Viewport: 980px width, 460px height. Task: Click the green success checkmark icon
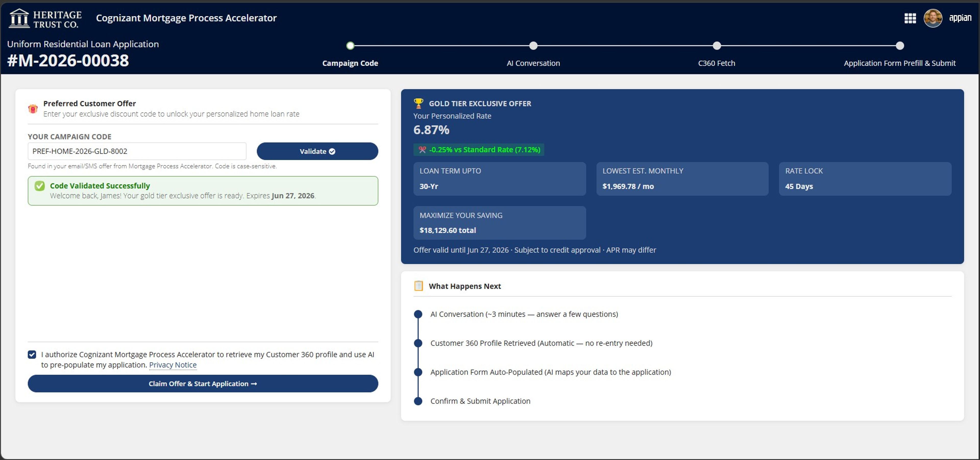point(40,186)
